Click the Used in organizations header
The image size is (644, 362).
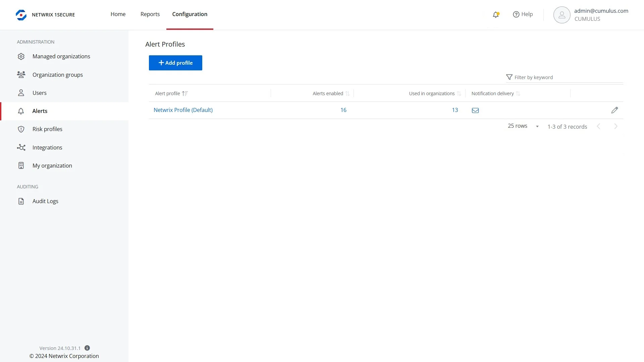(x=432, y=94)
